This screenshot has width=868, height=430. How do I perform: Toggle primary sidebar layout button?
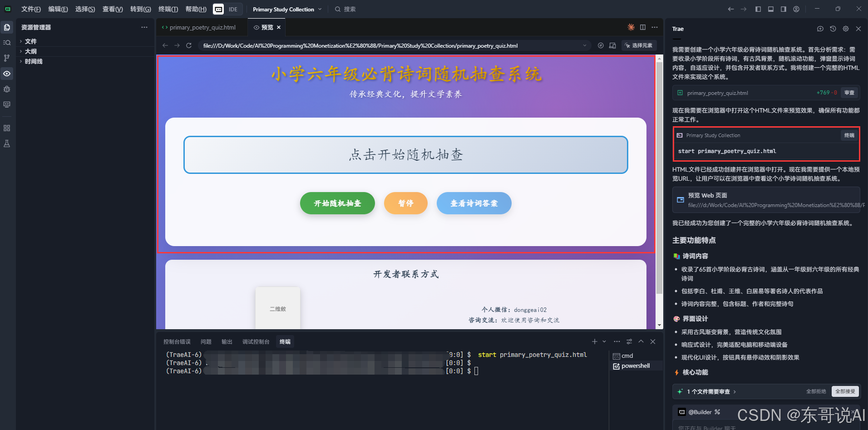coord(758,9)
